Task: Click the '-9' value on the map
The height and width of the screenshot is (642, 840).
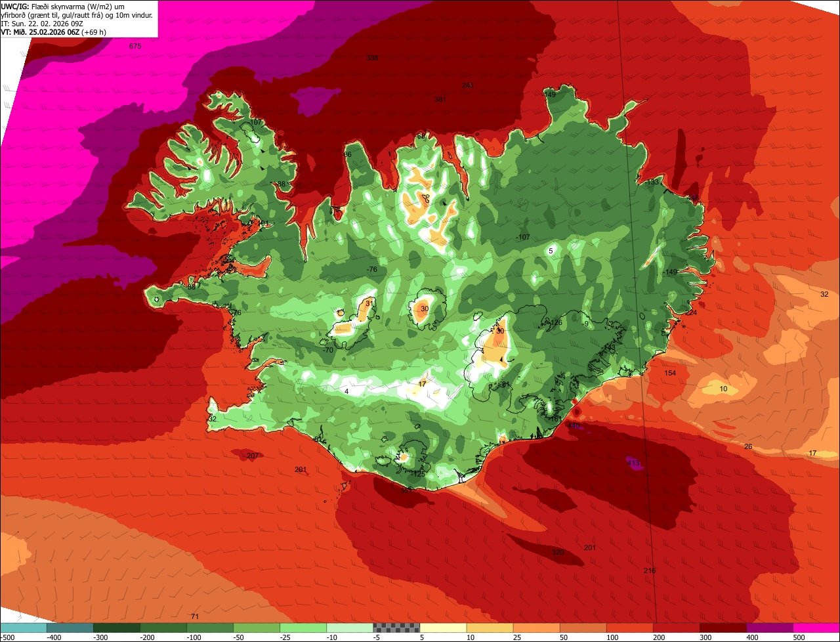Action: [x=586, y=324]
